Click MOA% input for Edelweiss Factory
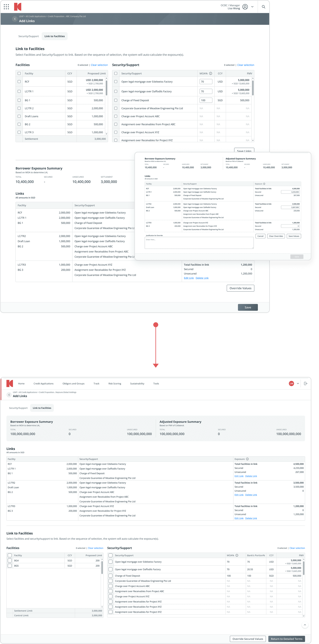319x644 pixels. [x=206, y=82]
